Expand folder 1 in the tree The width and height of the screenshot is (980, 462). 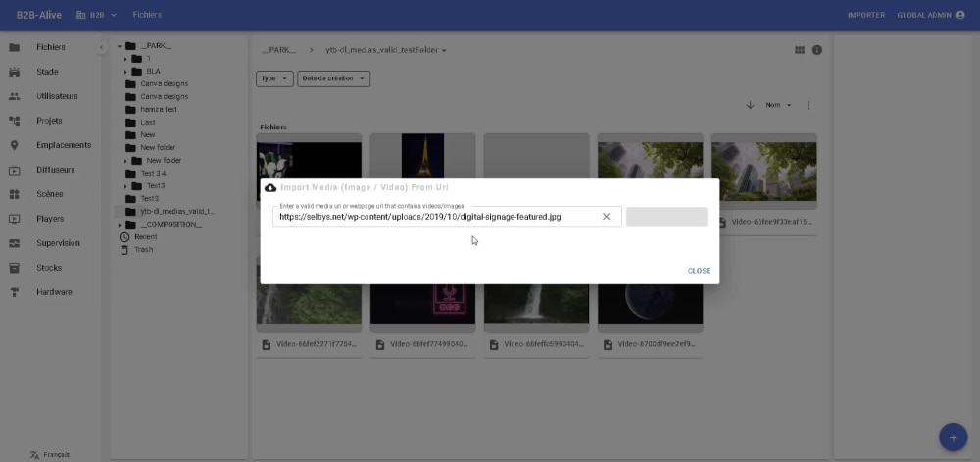click(x=125, y=59)
